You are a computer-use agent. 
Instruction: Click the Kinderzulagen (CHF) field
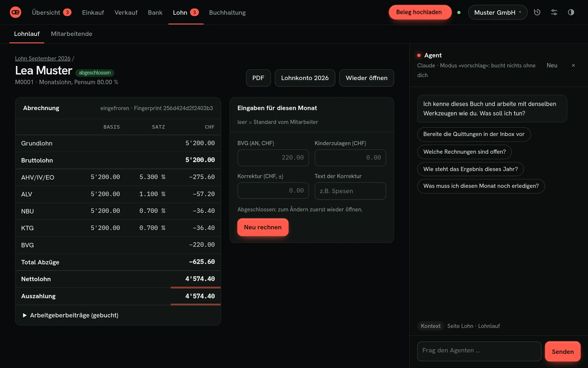[350, 158]
